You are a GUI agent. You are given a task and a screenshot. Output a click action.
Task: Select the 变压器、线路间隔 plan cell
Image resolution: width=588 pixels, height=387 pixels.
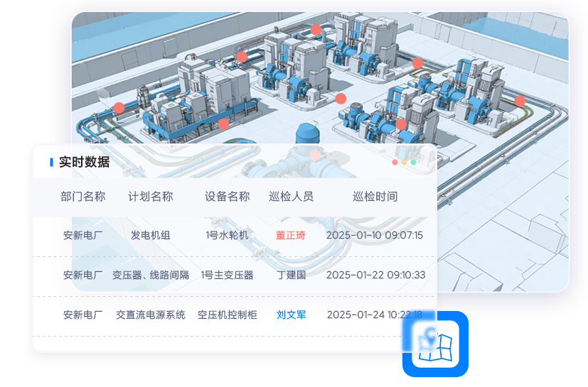click(150, 275)
